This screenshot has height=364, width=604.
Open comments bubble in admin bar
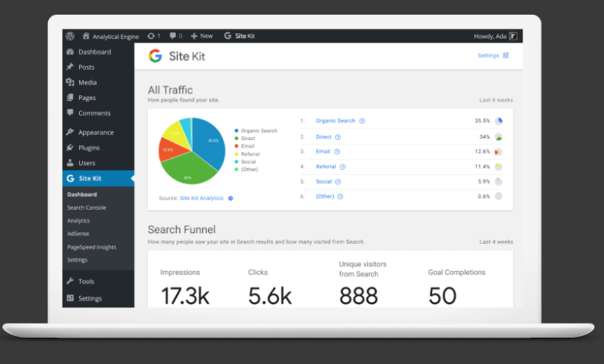173,36
